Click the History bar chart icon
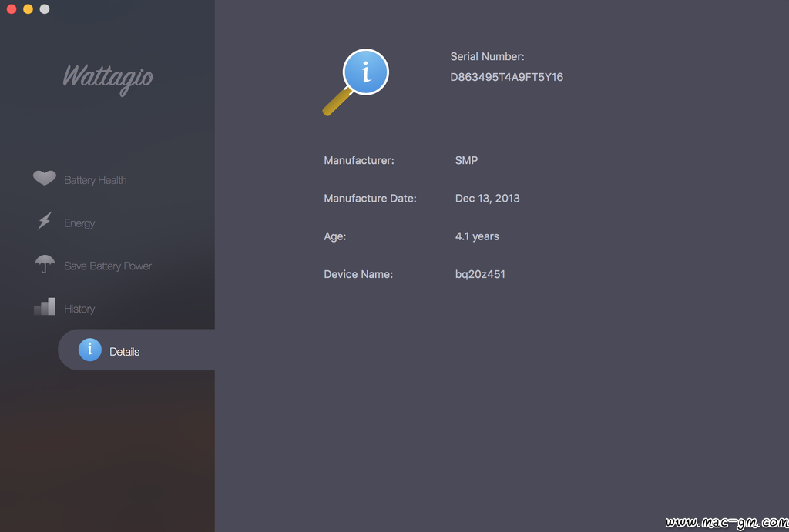789x532 pixels. pyautogui.click(x=45, y=306)
